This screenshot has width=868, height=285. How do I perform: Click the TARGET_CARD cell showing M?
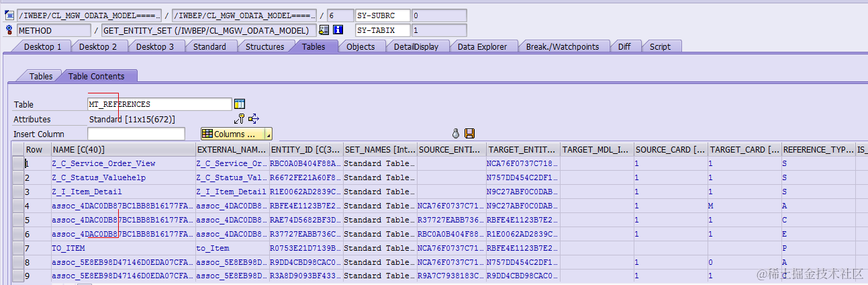point(744,206)
